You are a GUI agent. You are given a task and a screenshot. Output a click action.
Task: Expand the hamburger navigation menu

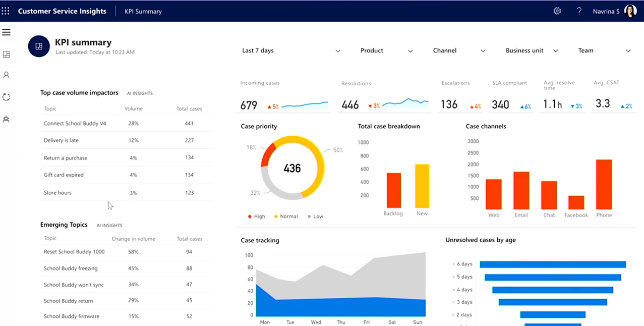click(6, 32)
